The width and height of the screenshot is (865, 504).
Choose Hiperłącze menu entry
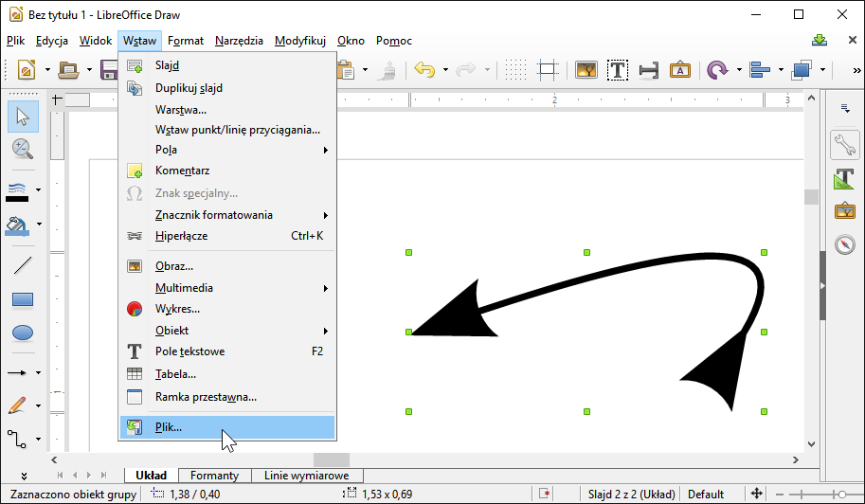227,236
